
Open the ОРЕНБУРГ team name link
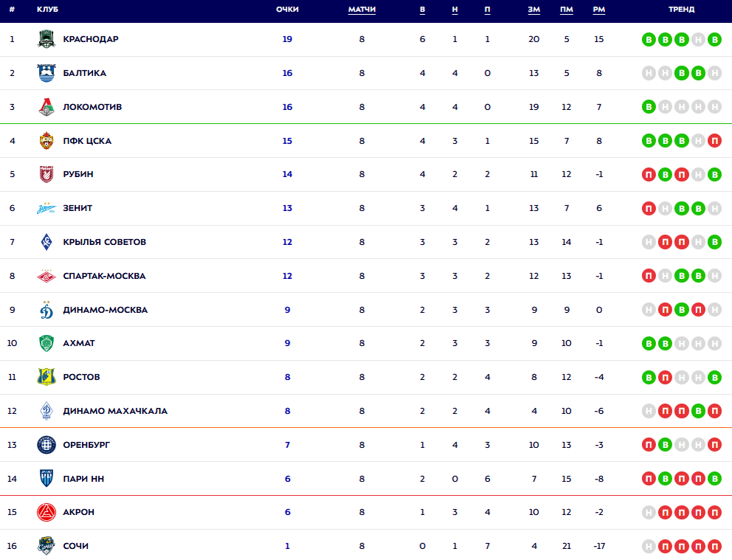point(86,445)
